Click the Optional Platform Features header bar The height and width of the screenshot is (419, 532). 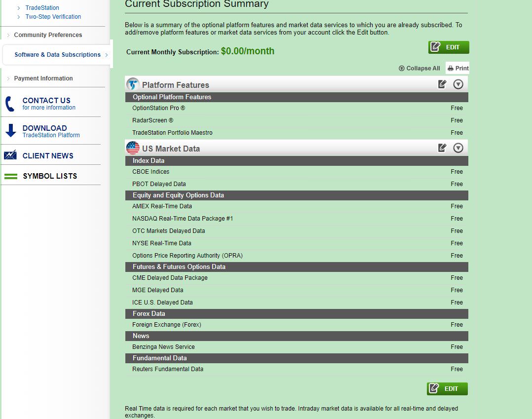pyautogui.click(x=297, y=97)
